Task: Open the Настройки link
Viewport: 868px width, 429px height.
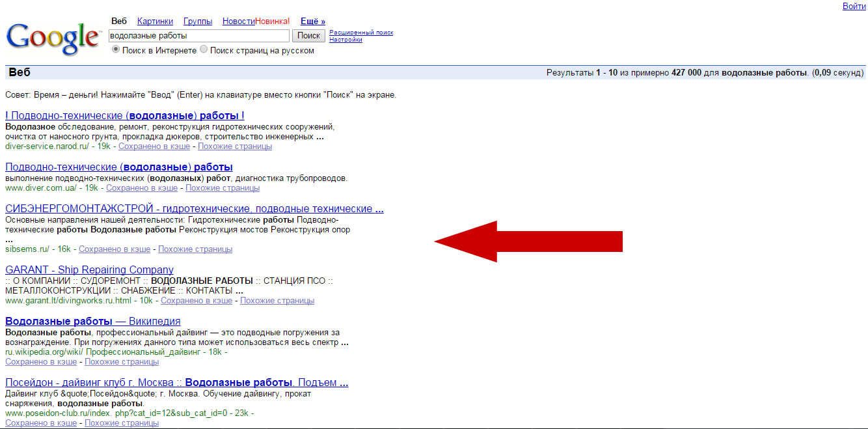Action: (346, 40)
